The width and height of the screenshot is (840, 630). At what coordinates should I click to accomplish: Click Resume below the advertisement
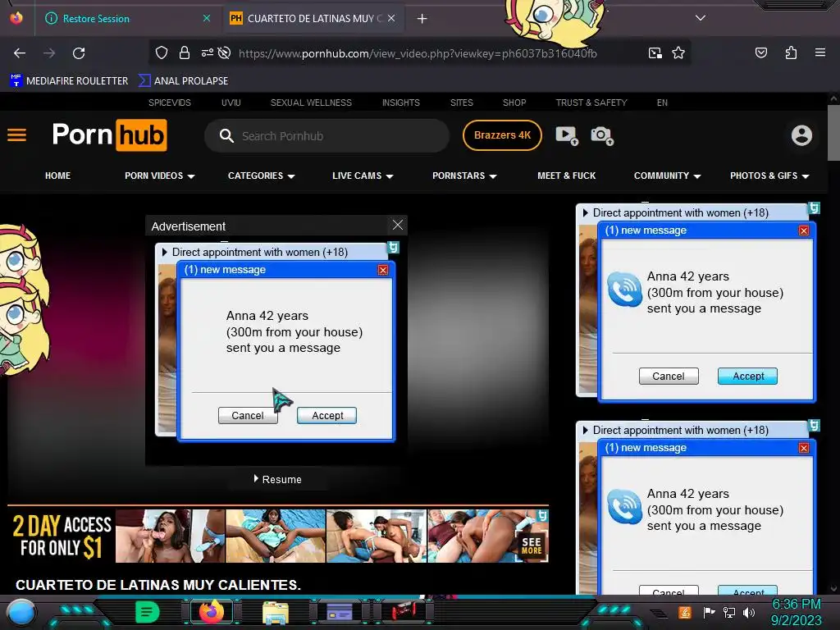pos(277,479)
